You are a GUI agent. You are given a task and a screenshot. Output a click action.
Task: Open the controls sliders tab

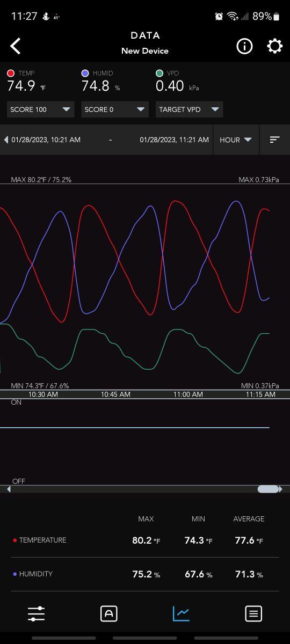[x=37, y=613]
